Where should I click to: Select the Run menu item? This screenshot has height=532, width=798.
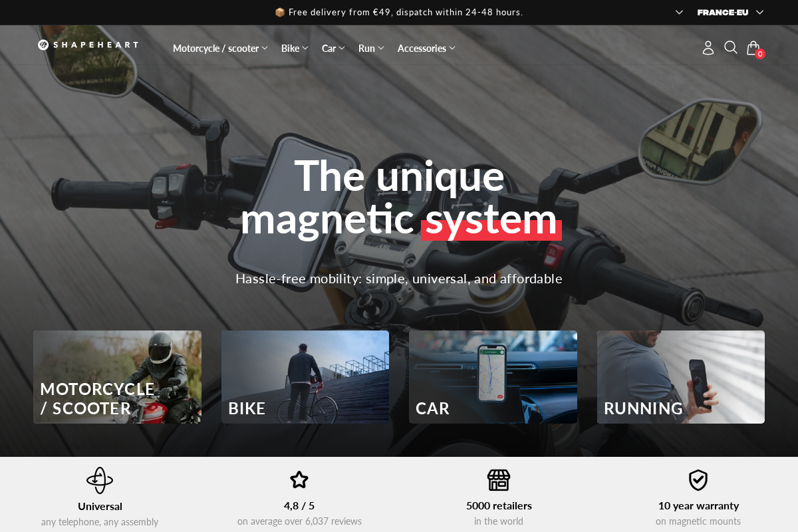[x=366, y=48]
